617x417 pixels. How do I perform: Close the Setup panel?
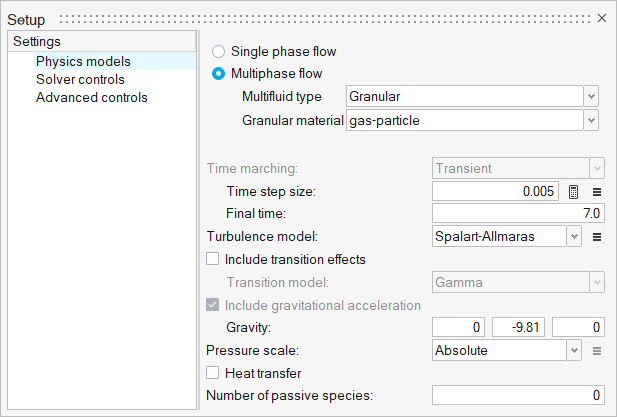point(602,19)
